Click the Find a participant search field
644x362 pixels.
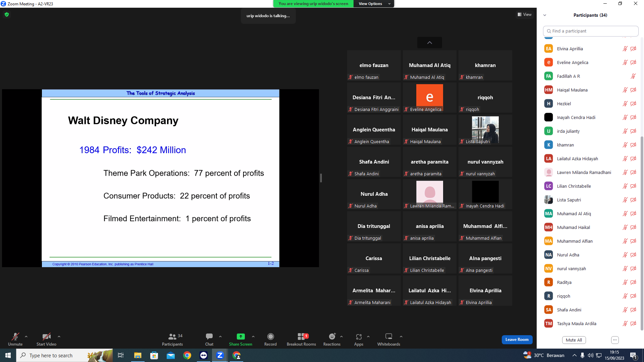coord(591,31)
